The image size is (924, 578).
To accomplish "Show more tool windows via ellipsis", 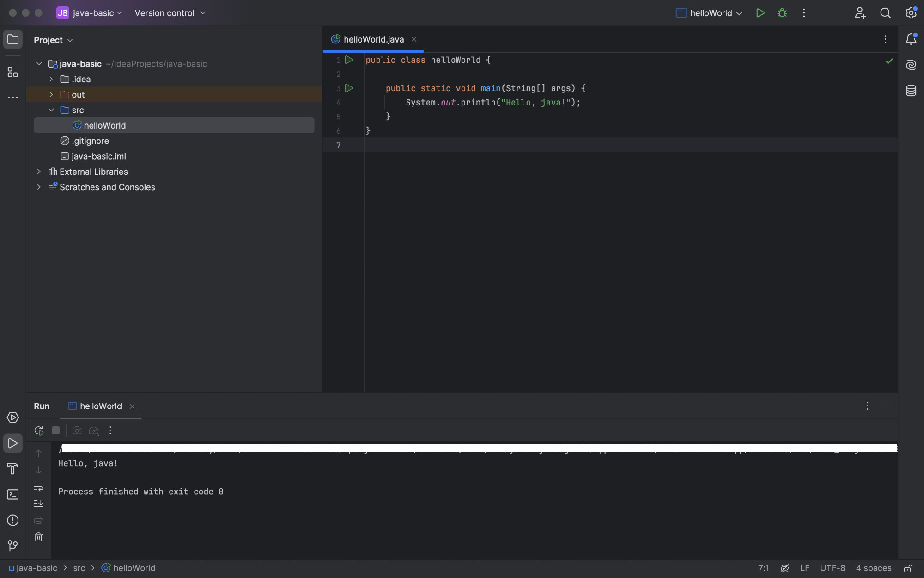I will pyautogui.click(x=13, y=98).
